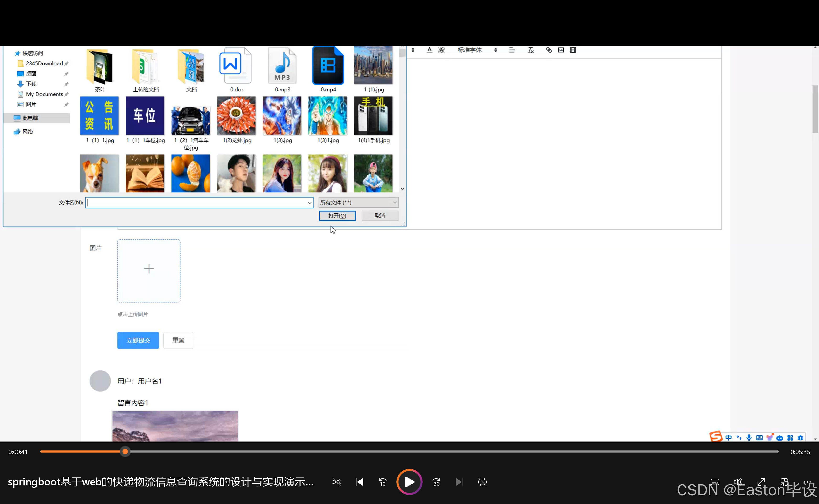Click the video progress slider thumb
819x504 pixels.
tap(125, 452)
